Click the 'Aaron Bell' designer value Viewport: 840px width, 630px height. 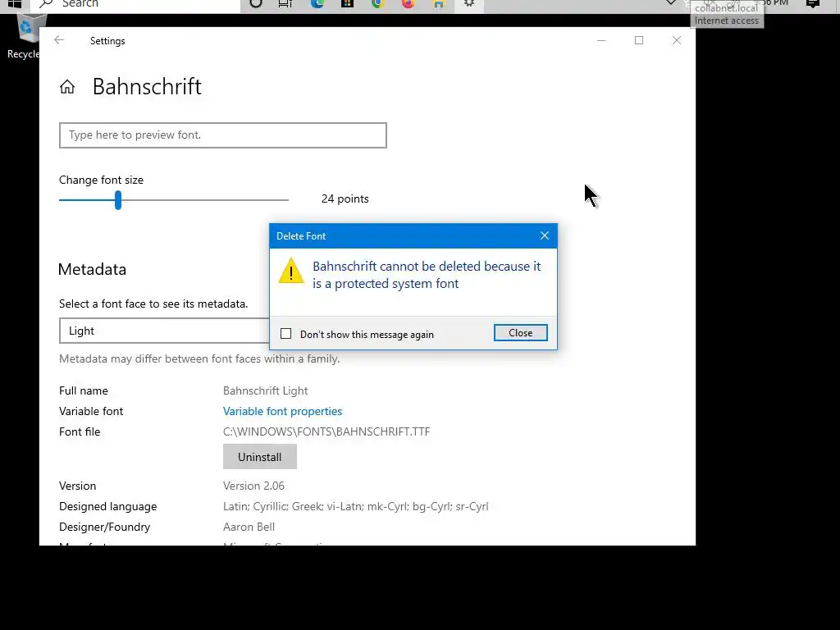(249, 527)
